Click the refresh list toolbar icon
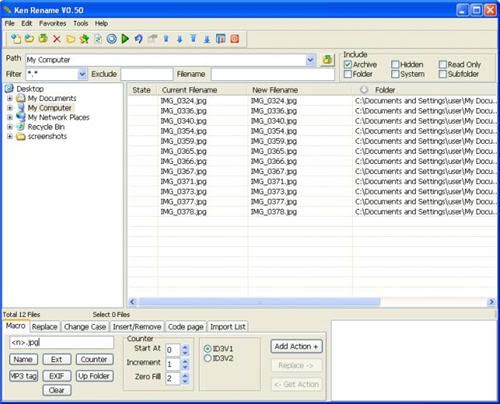The image size is (500, 404). click(98, 39)
